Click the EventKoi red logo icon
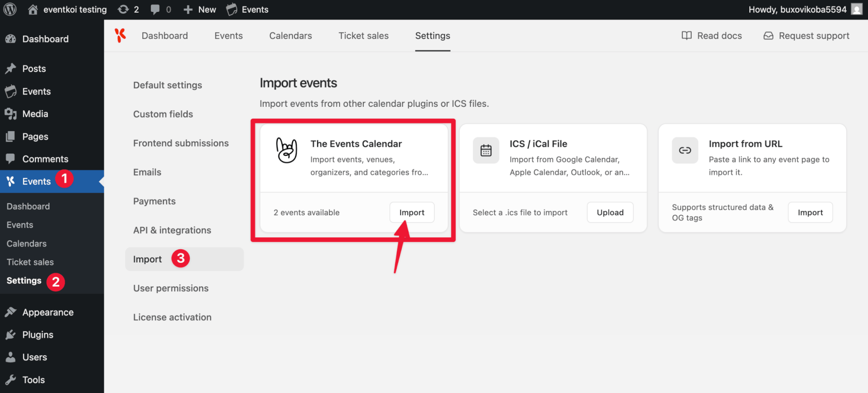The height and width of the screenshot is (393, 868). pos(120,36)
